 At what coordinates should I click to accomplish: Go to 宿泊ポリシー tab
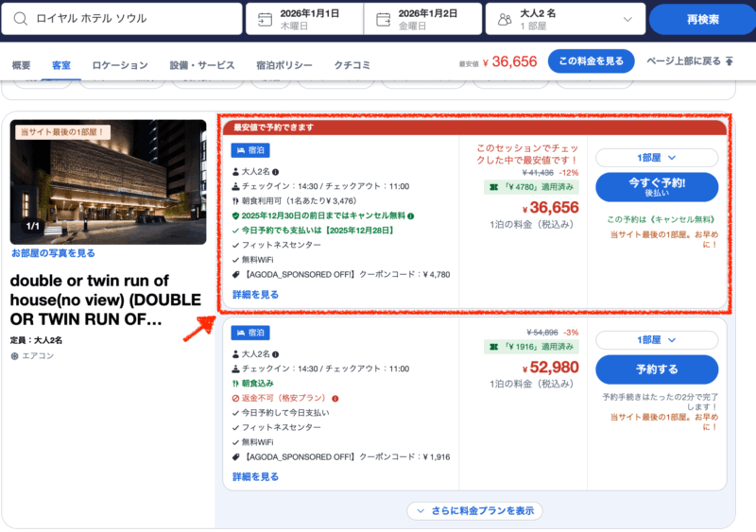pos(284,65)
